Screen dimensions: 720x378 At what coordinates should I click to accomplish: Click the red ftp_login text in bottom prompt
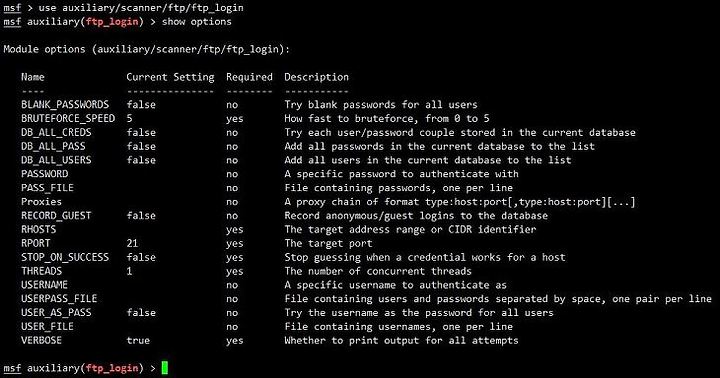point(112,368)
